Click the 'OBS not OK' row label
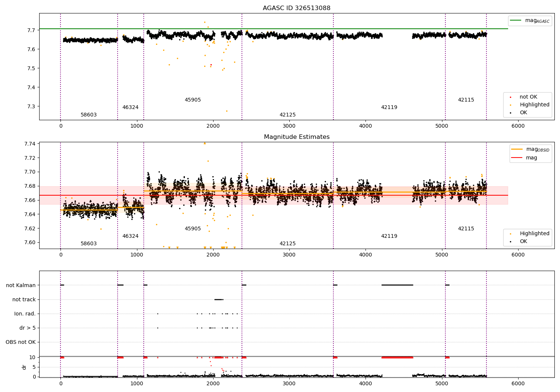The image size is (560, 392). (x=21, y=342)
